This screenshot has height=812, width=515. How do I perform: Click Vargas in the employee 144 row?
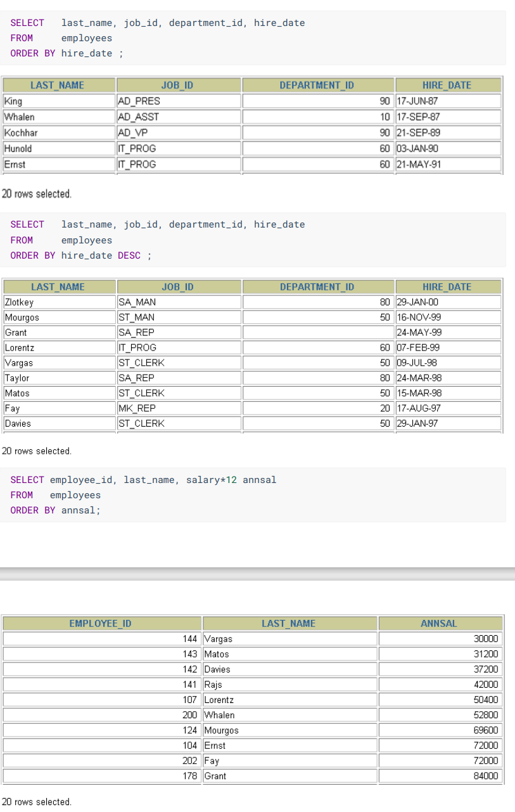click(x=289, y=639)
